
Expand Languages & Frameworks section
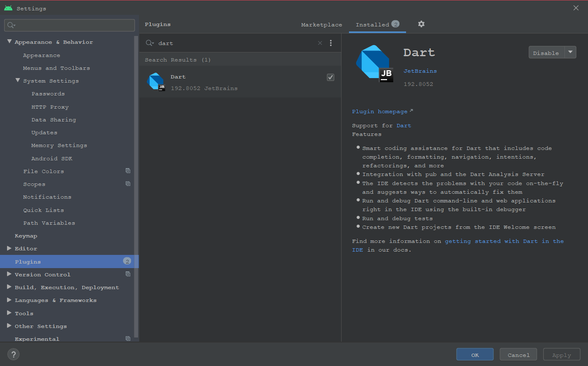coord(9,300)
